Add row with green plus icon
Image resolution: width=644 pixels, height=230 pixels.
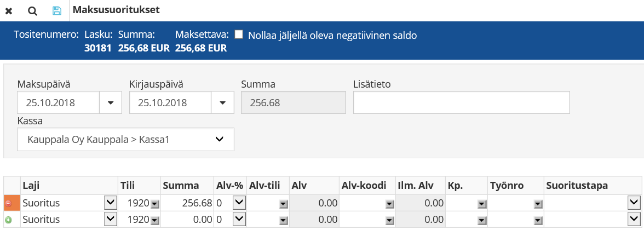point(8,219)
